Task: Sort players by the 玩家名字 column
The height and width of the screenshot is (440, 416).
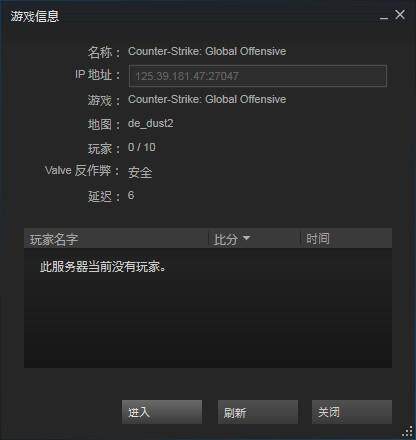Action: [x=116, y=239]
